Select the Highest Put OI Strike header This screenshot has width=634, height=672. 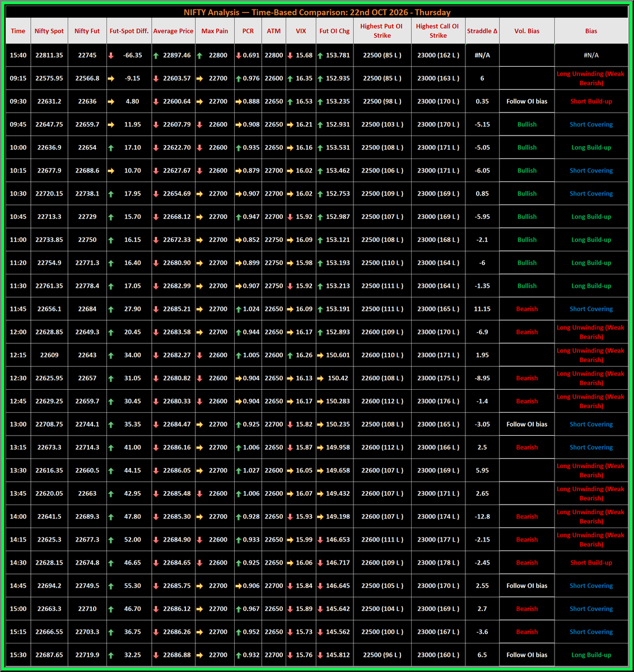pyautogui.click(x=382, y=31)
